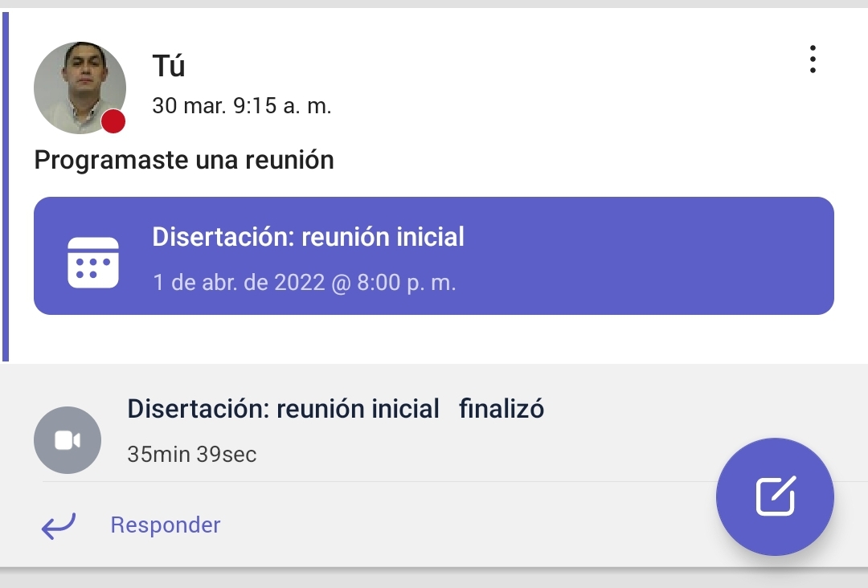Open the sender's profile photo
The image size is (868, 588).
coord(79,87)
